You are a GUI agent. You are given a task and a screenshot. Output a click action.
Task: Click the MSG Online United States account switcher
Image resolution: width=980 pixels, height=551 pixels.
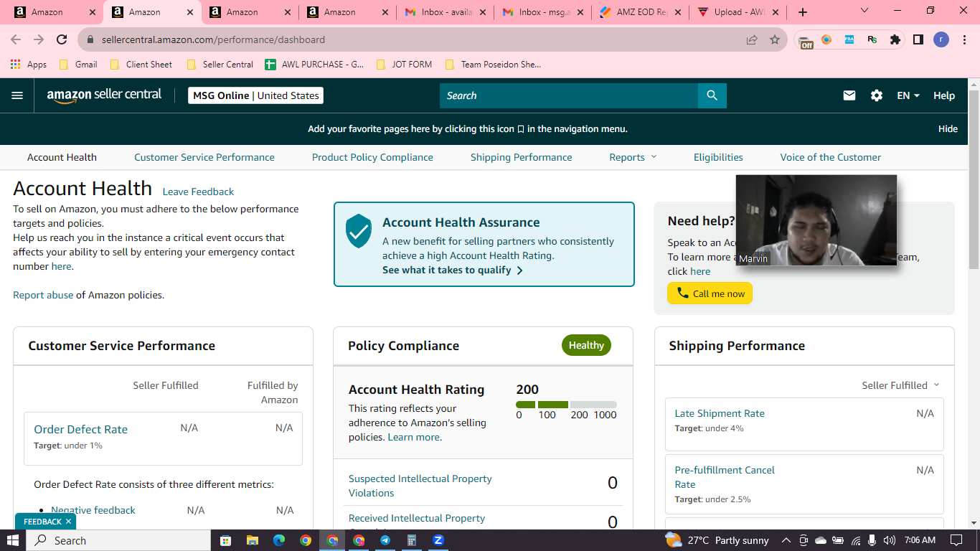pyautogui.click(x=255, y=95)
